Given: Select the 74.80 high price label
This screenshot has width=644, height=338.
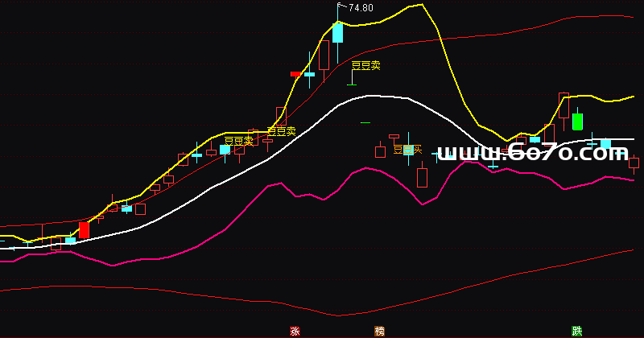Looking at the screenshot, I should click(361, 8).
